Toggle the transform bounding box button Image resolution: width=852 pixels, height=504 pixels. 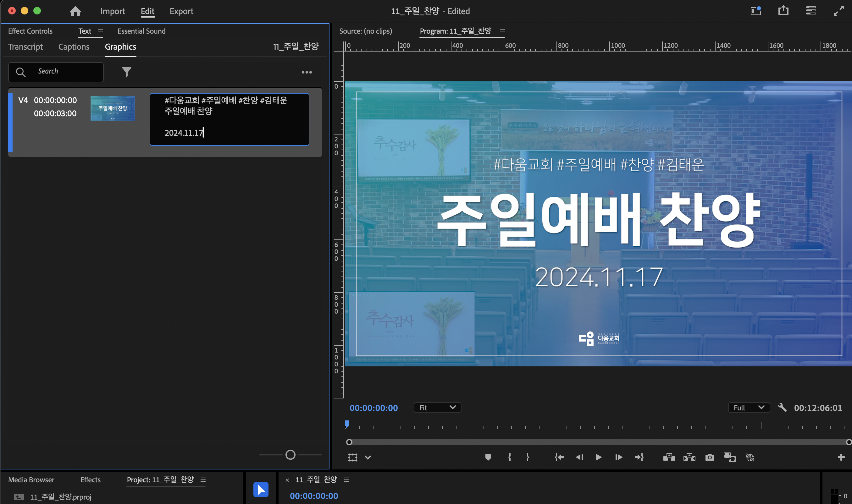pos(353,457)
